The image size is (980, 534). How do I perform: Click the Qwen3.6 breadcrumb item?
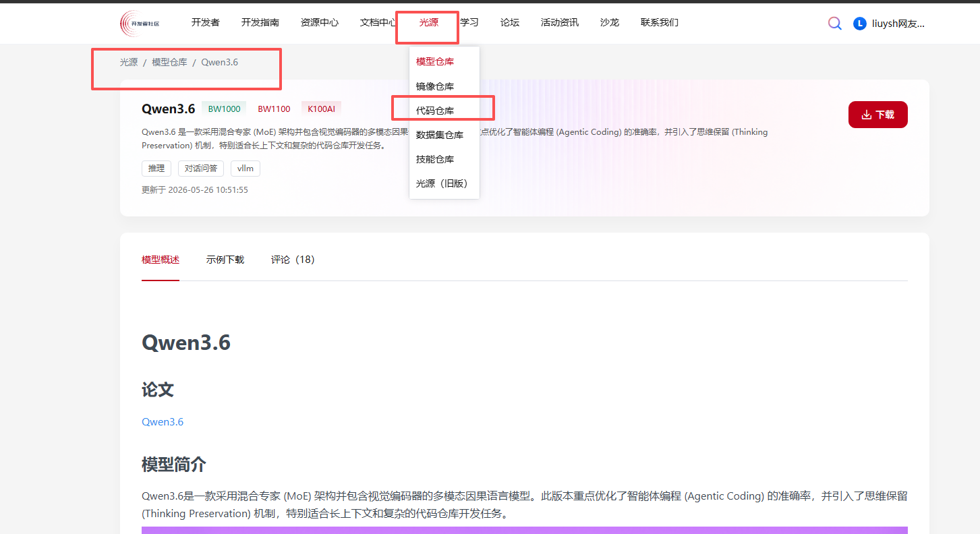click(219, 62)
